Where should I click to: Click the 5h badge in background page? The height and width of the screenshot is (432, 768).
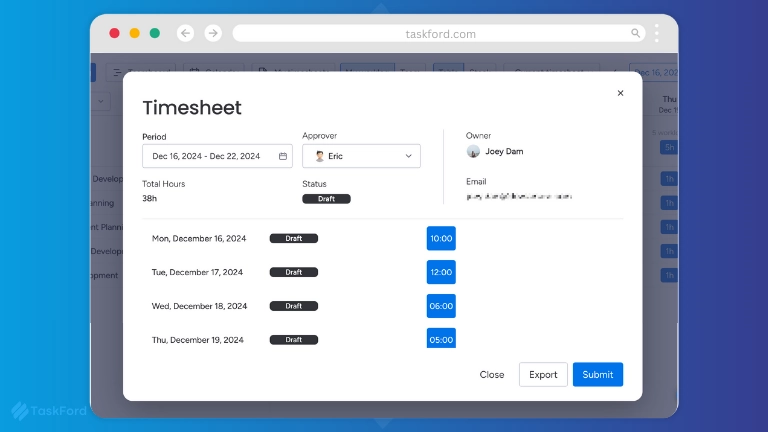click(669, 147)
